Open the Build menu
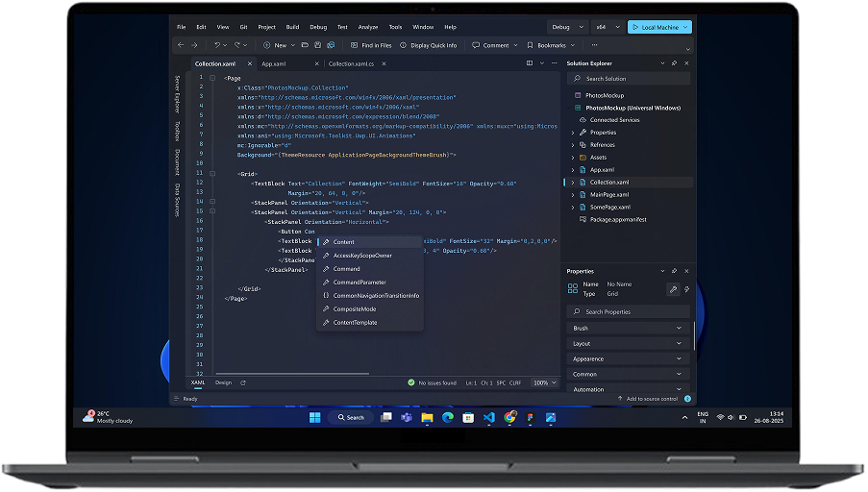 pyautogui.click(x=292, y=27)
